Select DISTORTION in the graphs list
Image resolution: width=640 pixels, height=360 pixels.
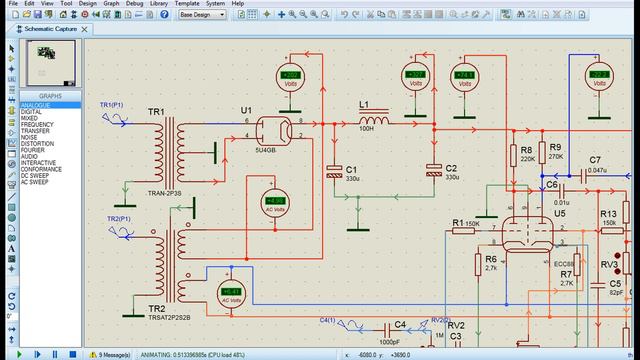pos(37,144)
